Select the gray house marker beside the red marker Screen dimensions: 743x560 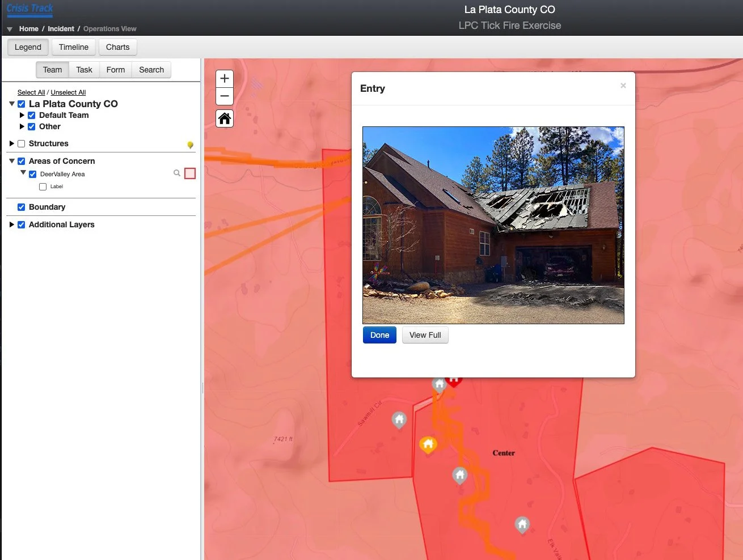click(x=439, y=385)
